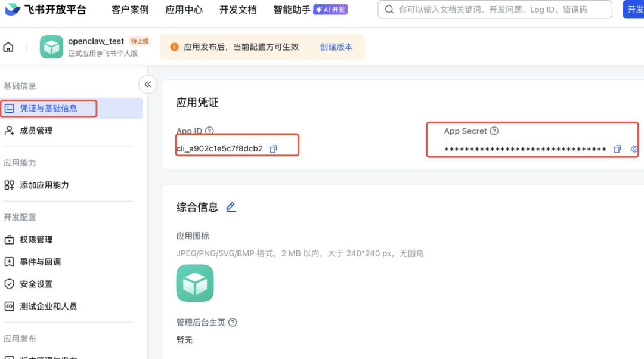Click help icon beside 管理后台主页
Image resolution: width=644 pixels, height=359 pixels.
click(233, 323)
